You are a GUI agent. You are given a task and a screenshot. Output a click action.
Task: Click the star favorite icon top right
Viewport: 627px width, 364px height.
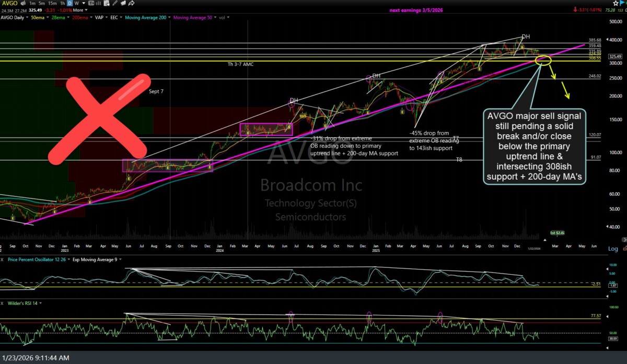point(616,3)
